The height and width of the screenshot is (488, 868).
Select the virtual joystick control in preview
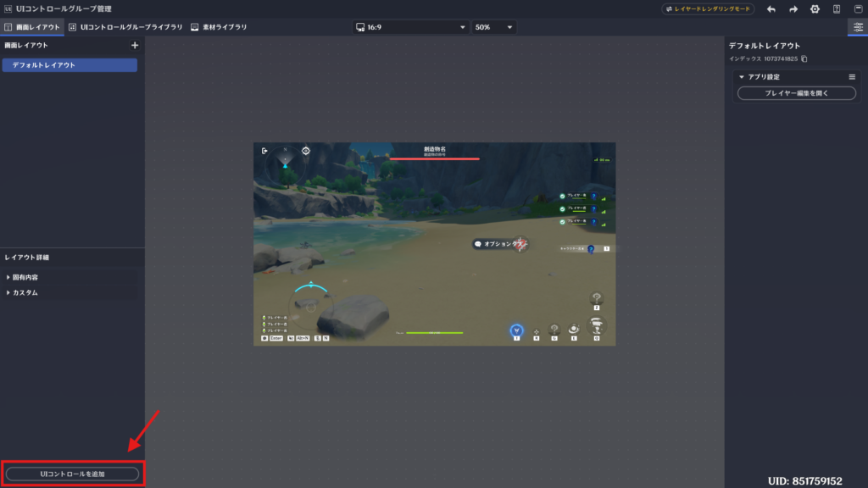(311, 305)
